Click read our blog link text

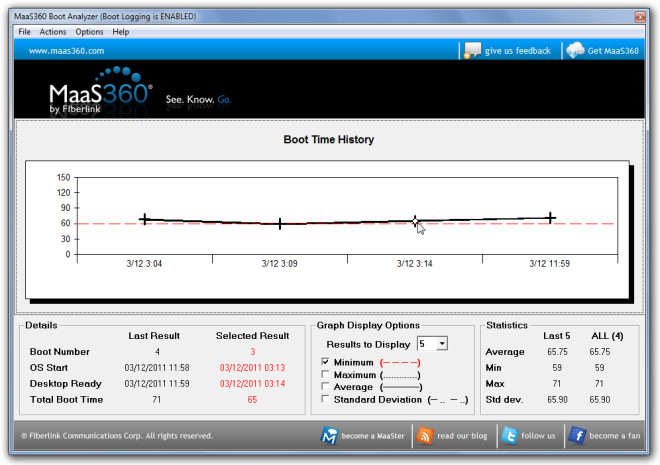tap(462, 436)
